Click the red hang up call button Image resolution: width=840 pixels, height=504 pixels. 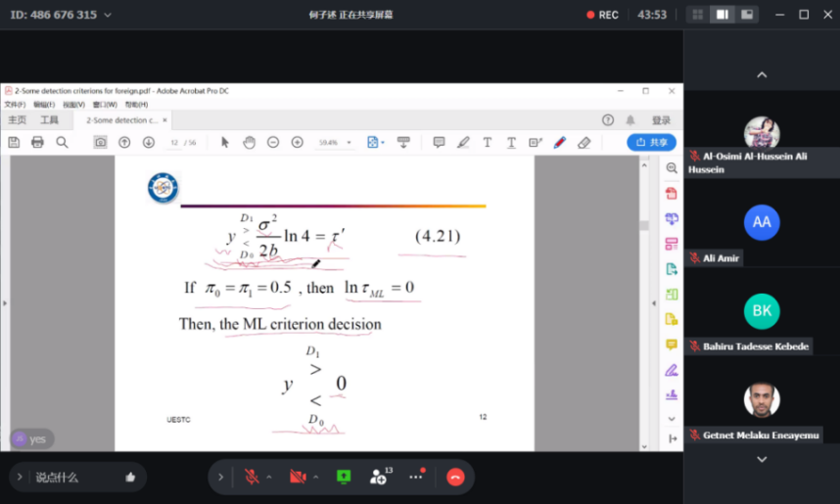coord(455,477)
